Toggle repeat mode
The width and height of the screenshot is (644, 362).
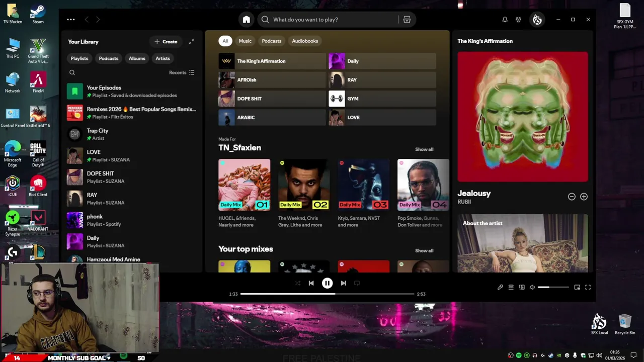coord(357,283)
